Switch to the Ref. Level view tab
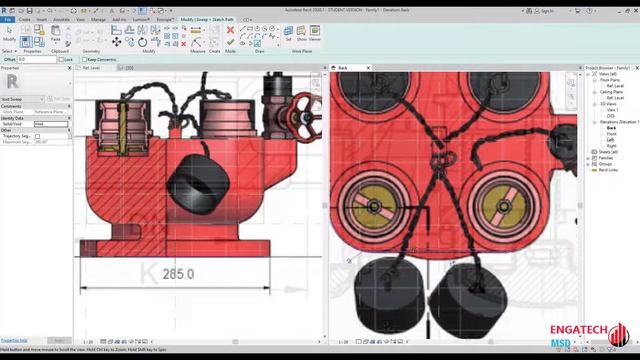The height and width of the screenshot is (360, 640). click(91, 68)
